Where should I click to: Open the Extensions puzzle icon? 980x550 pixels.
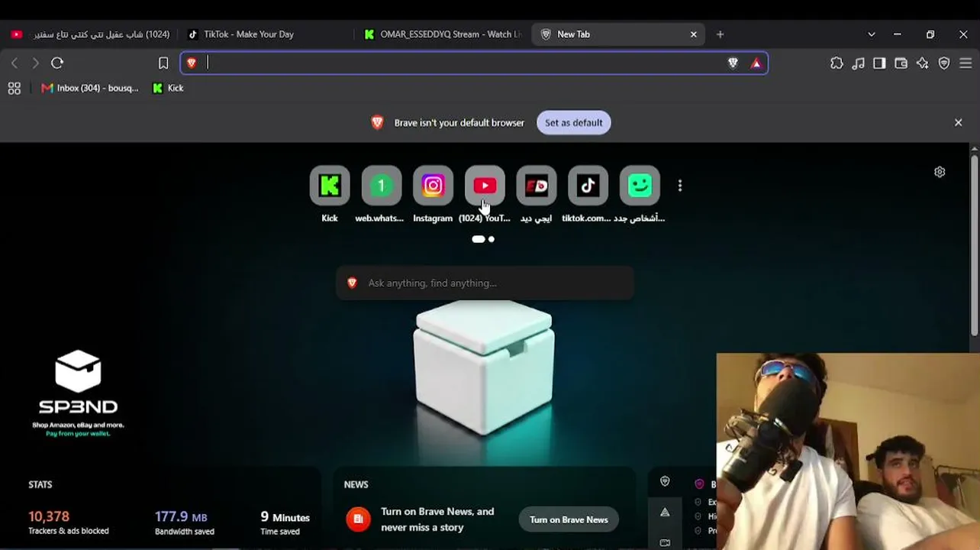[837, 63]
